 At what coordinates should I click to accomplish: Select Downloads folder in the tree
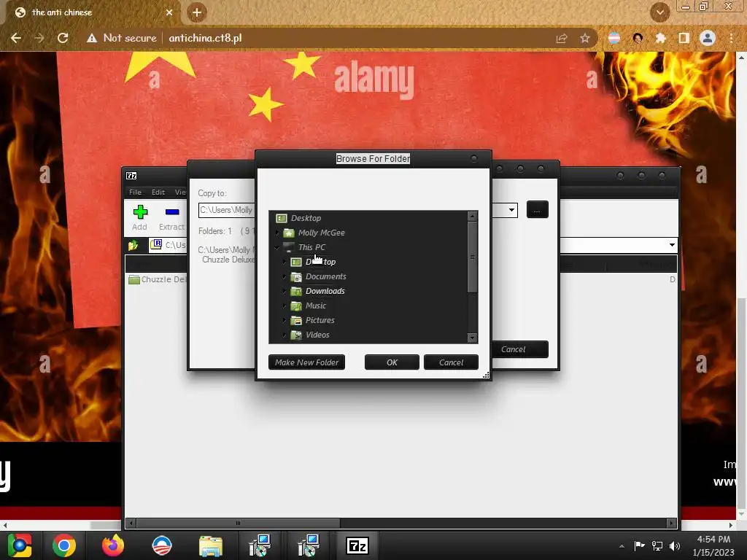325,291
